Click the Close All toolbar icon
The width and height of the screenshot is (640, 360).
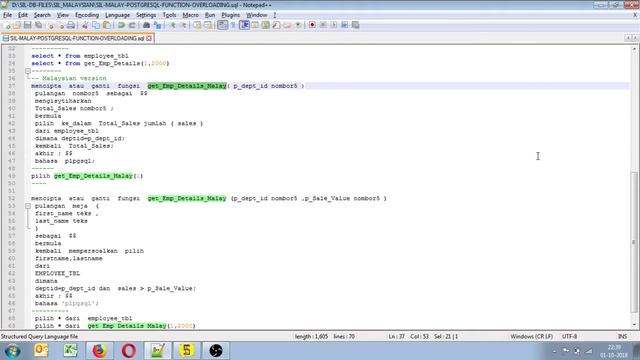coord(61,25)
